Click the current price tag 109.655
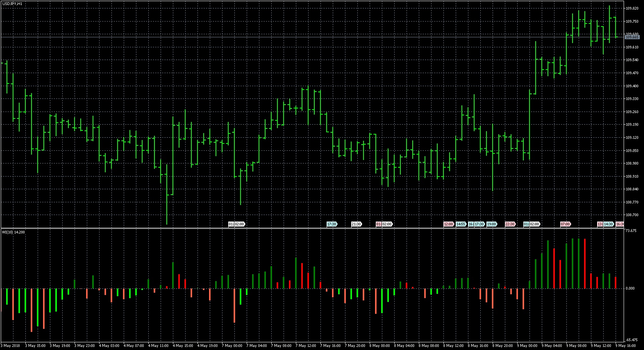 632,37
